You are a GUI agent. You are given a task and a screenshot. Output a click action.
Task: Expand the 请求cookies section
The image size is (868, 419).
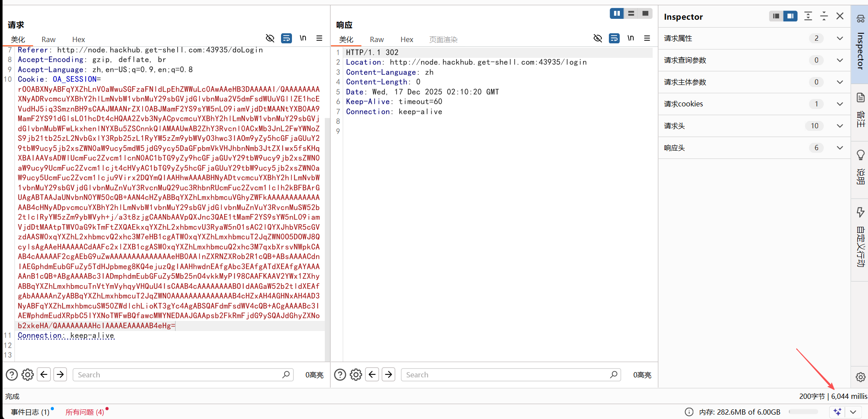(840, 104)
